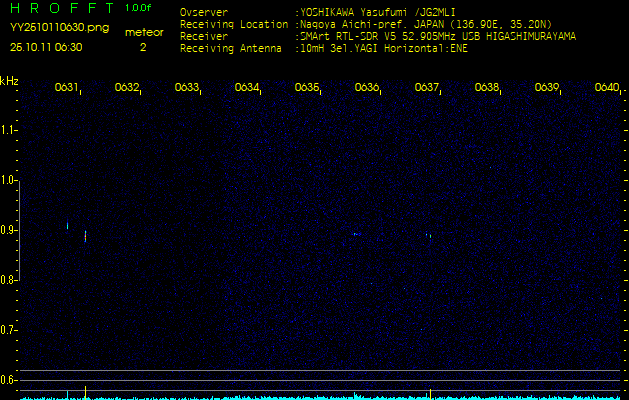Click the kHz axis unit label
Screen dimensions: 629x400
[9, 81]
